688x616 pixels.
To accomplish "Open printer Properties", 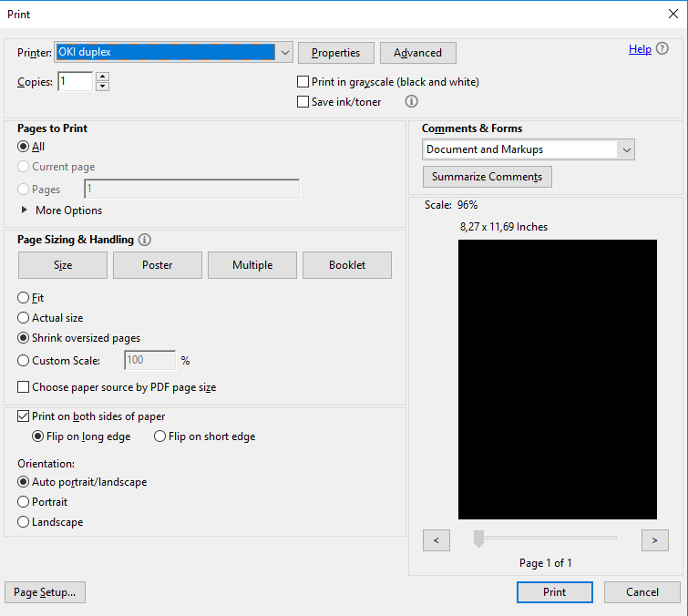I will pyautogui.click(x=336, y=53).
